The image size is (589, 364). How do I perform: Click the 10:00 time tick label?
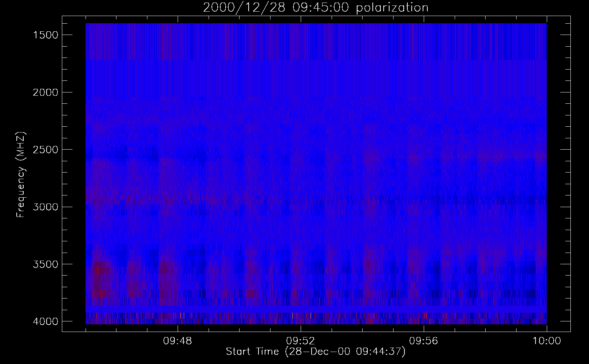(x=547, y=341)
